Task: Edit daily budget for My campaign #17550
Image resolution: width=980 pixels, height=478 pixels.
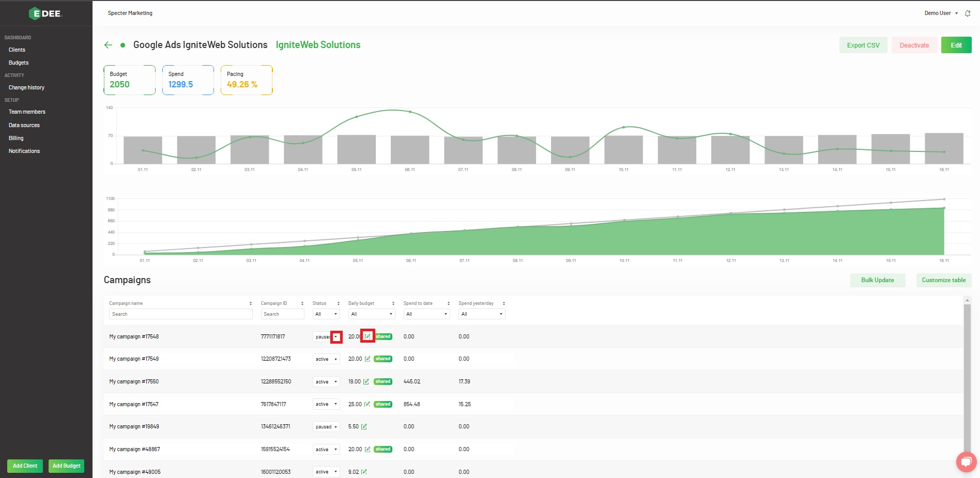Action: tap(366, 382)
